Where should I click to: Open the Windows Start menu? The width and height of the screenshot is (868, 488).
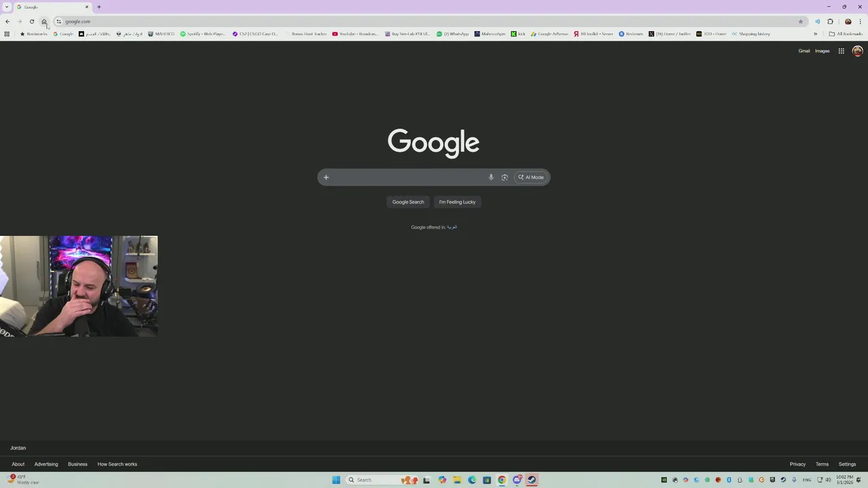[x=336, y=480]
